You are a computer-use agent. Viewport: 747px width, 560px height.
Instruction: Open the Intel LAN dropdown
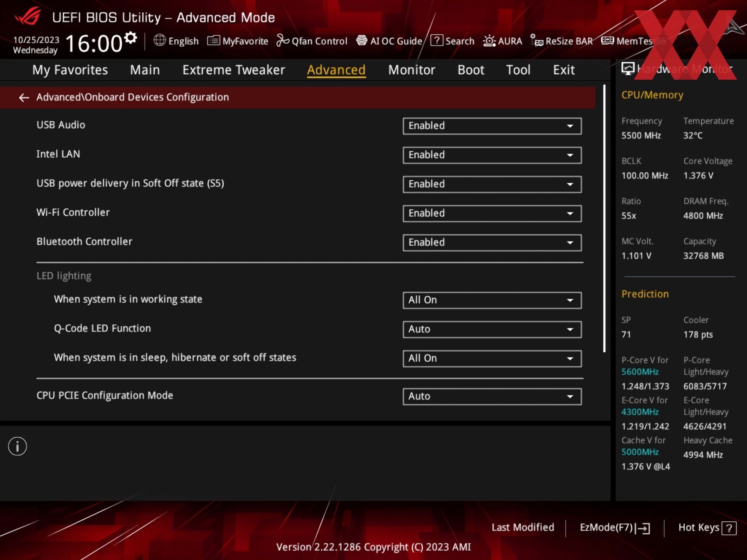[492, 155]
